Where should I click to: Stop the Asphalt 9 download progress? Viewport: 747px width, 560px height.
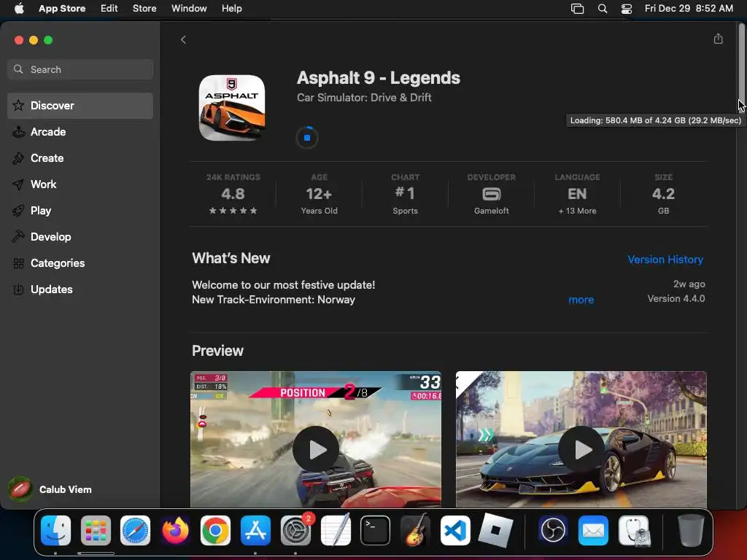click(307, 138)
